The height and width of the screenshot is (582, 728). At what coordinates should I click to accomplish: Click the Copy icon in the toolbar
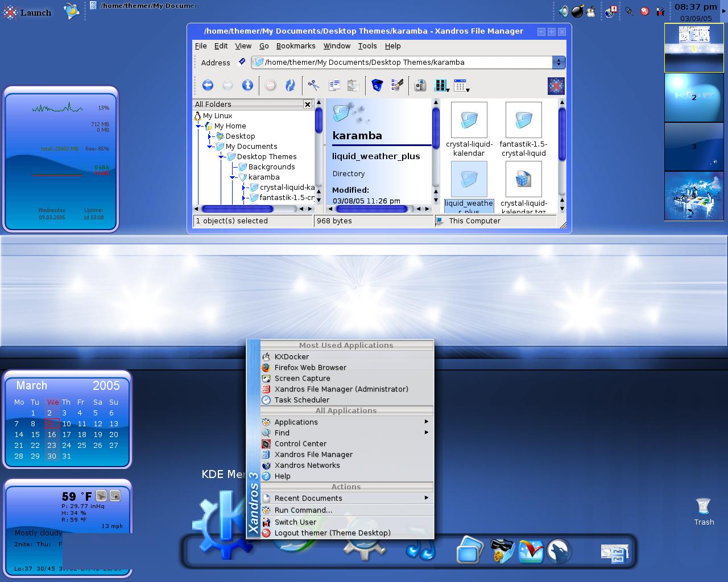(334, 85)
